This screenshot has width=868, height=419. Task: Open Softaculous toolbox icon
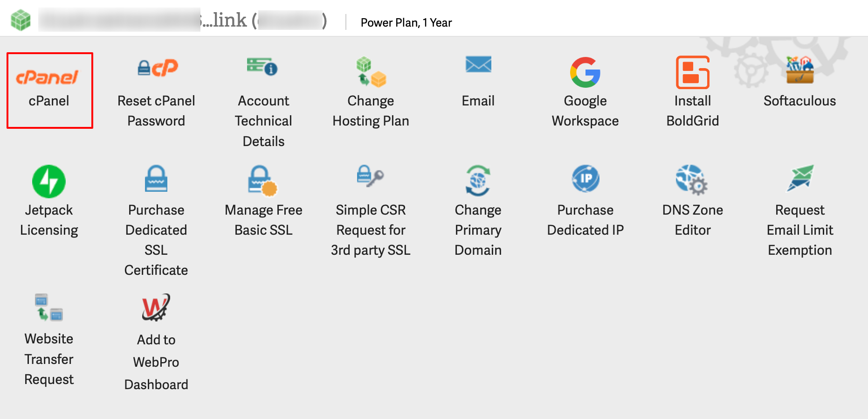[799, 70]
